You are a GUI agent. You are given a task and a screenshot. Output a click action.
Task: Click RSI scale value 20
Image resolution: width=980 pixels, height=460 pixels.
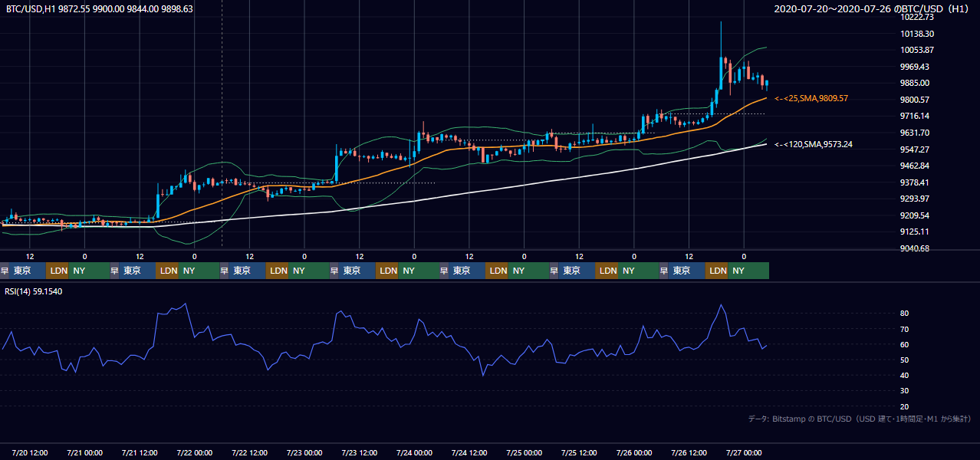[905, 406]
